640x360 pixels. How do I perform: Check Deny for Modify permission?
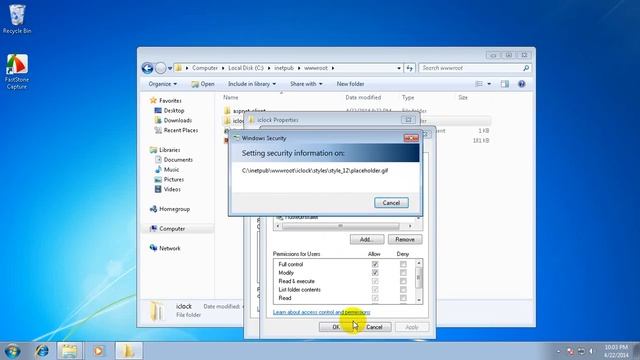pos(403,273)
